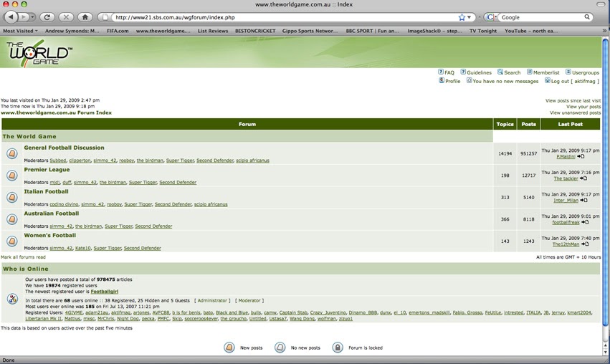Click the Forum is locked legend icon
The width and height of the screenshot is (610, 364).
coord(338,348)
